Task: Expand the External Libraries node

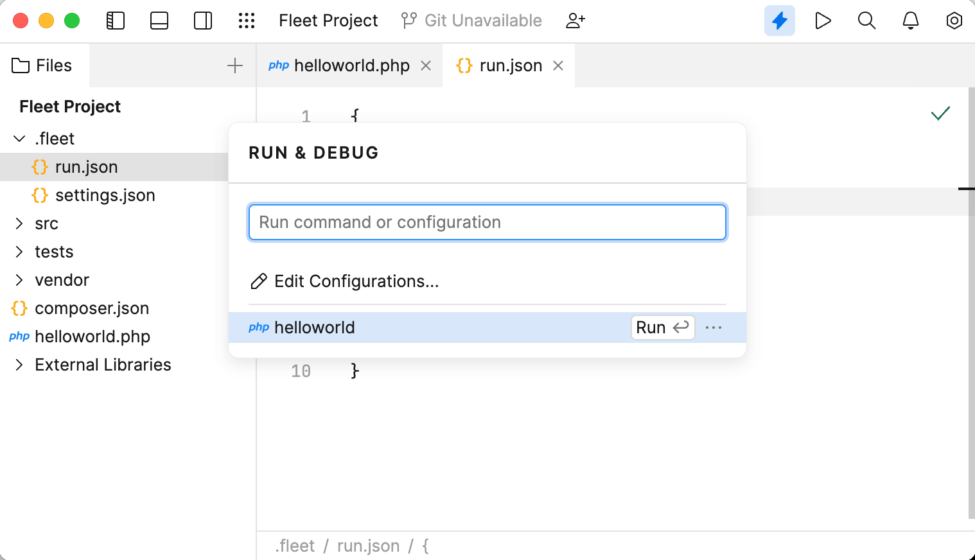Action: point(19,365)
